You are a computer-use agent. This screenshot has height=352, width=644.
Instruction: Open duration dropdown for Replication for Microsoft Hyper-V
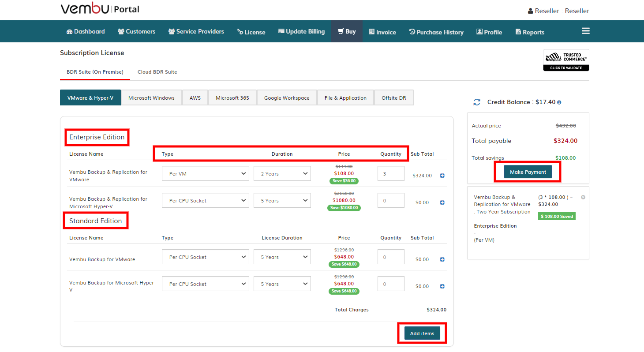[x=282, y=201]
